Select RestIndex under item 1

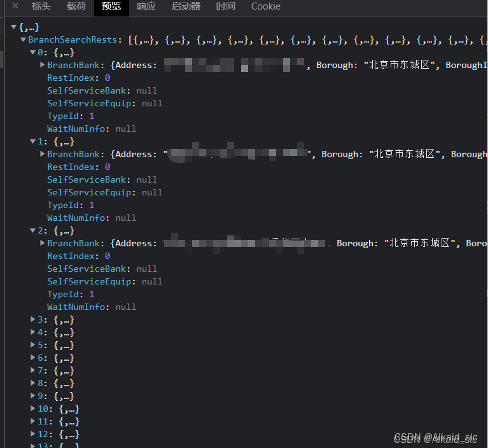click(78, 167)
